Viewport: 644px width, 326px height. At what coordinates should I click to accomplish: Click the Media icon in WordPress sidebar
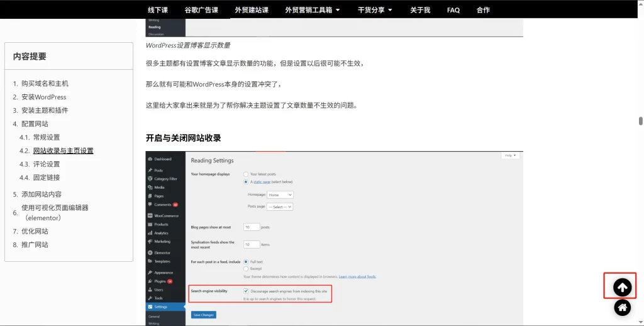tap(150, 188)
